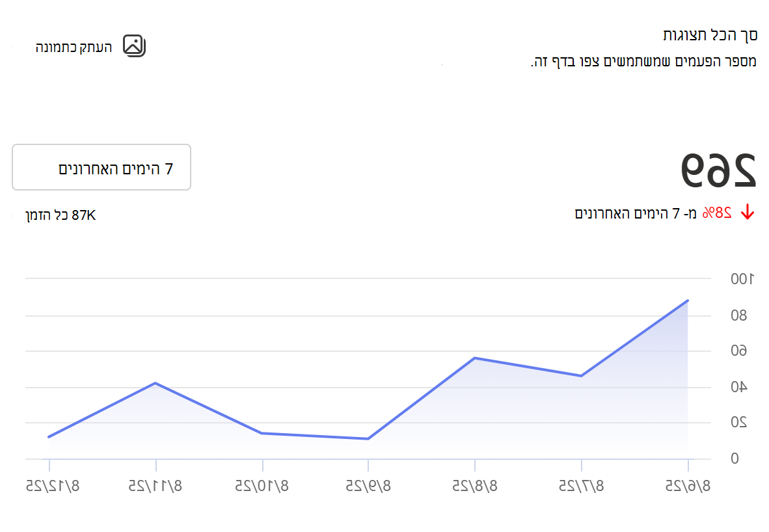This screenshot has width=769, height=532.
Task: Click the סך הכל תצוגות heading
Action: coord(710,35)
